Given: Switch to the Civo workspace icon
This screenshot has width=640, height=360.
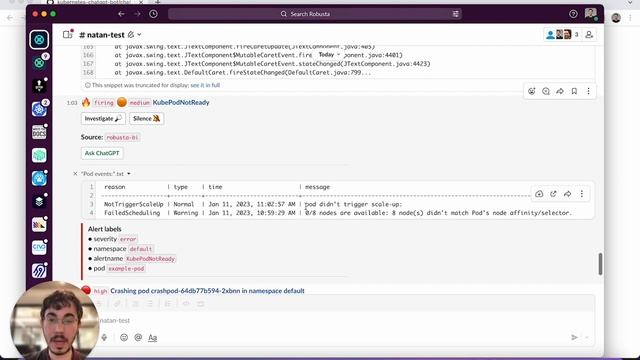Looking at the screenshot, I should tap(39, 247).
